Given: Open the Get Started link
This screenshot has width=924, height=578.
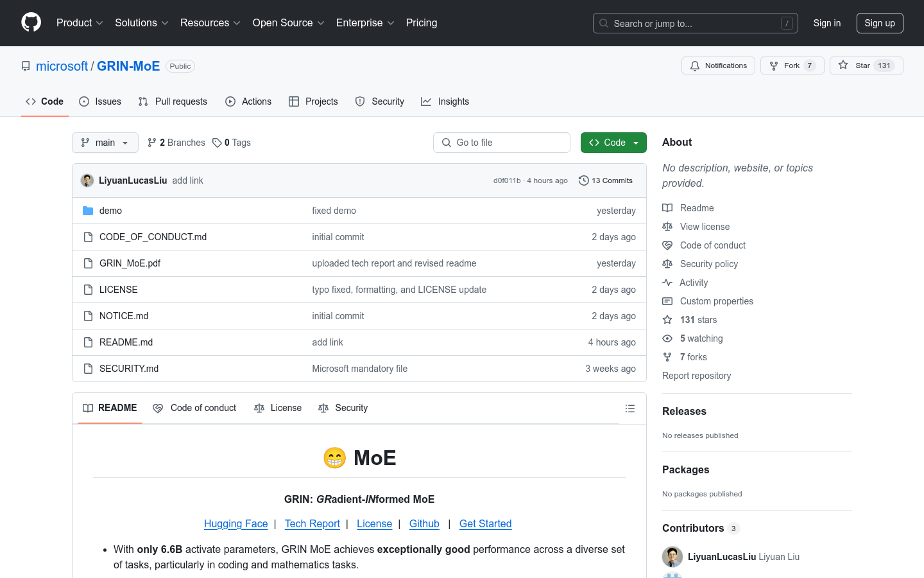Looking at the screenshot, I should (x=486, y=524).
